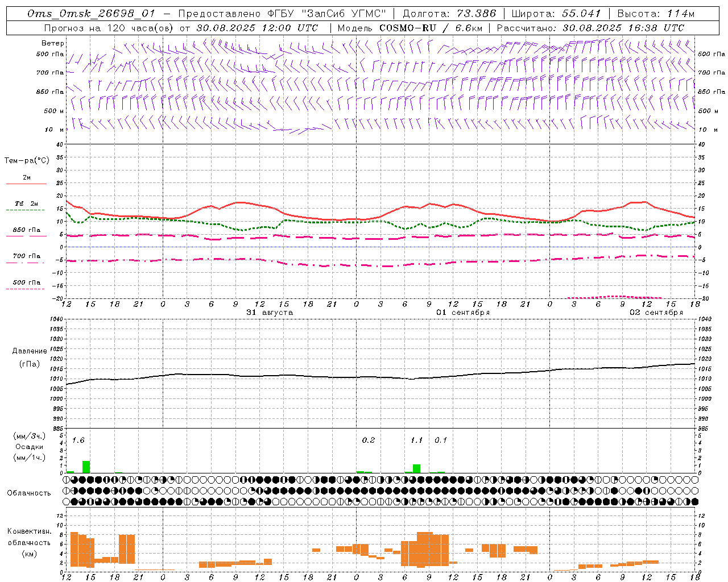Image resolution: width=728 pixels, height=582 pixels.
Task: Click the (км) unit label
Action: (x=30, y=554)
